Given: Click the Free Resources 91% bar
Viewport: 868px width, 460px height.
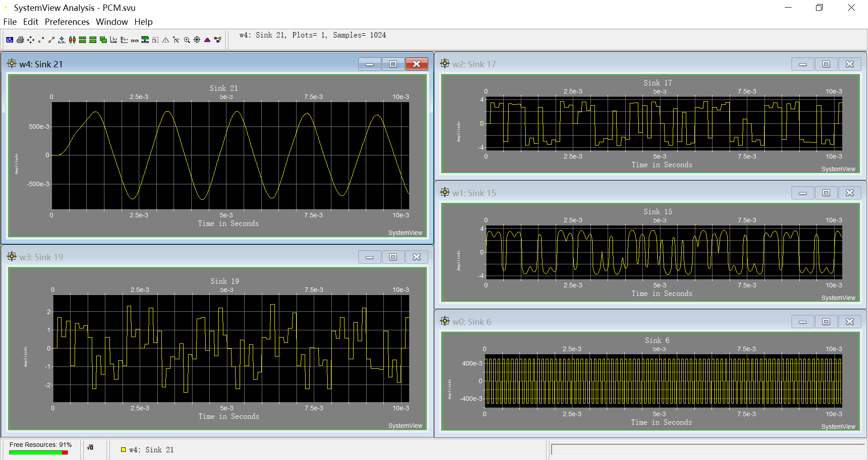Looking at the screenshot, I should (38, 452).
